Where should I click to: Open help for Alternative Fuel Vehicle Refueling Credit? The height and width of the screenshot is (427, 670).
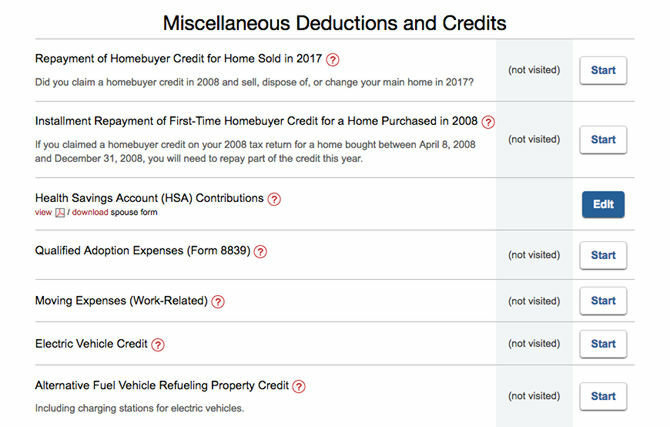[x=299, y=386]
